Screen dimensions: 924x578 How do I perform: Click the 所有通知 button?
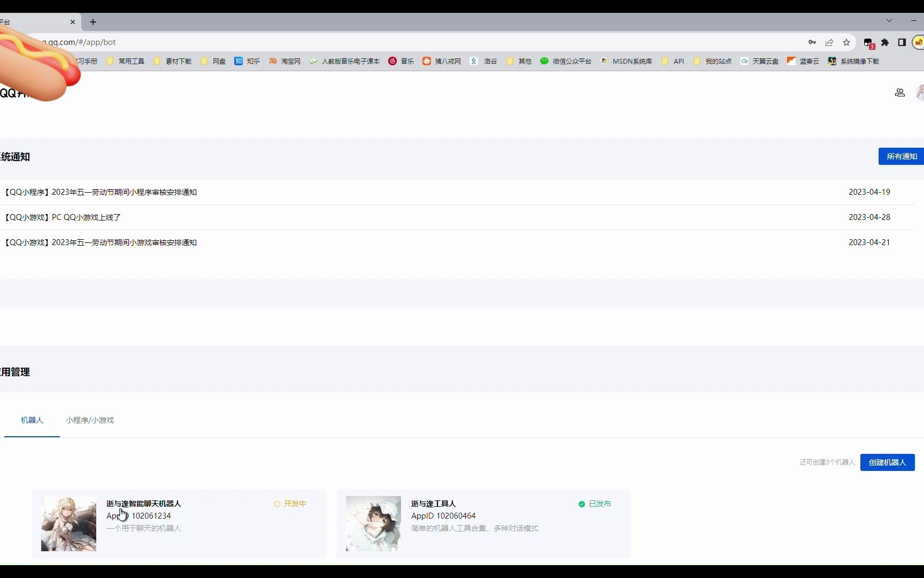click(x=902, y=156)
